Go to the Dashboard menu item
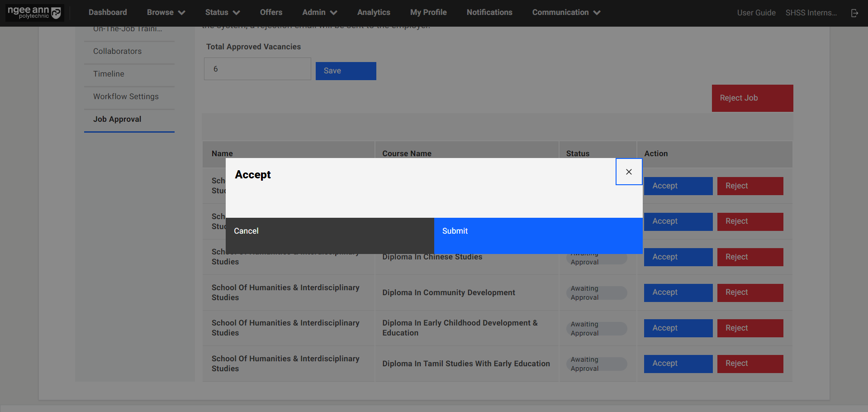Screen dimensions: 868x412 [x=108, y=13]
